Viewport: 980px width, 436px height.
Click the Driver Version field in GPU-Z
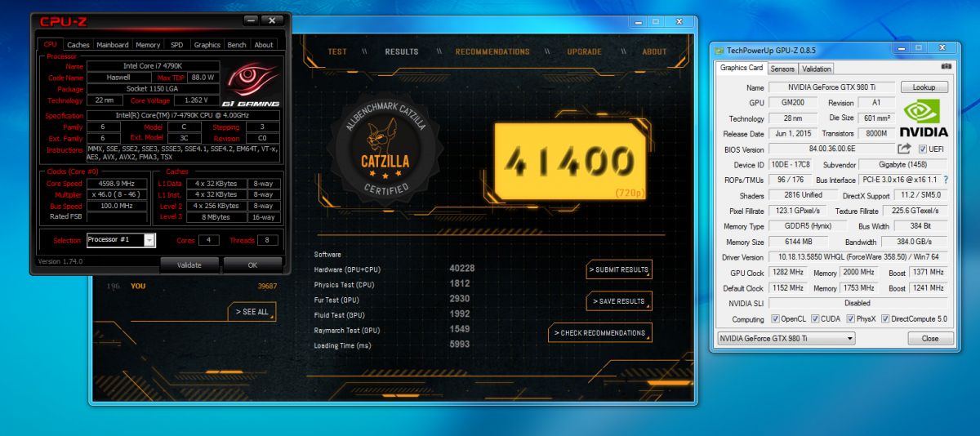click(857, 257)
